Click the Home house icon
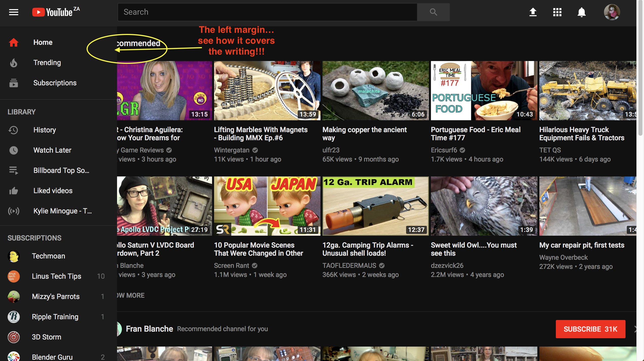644x361 pixels. pyautogui.click(x=14, y=42)
